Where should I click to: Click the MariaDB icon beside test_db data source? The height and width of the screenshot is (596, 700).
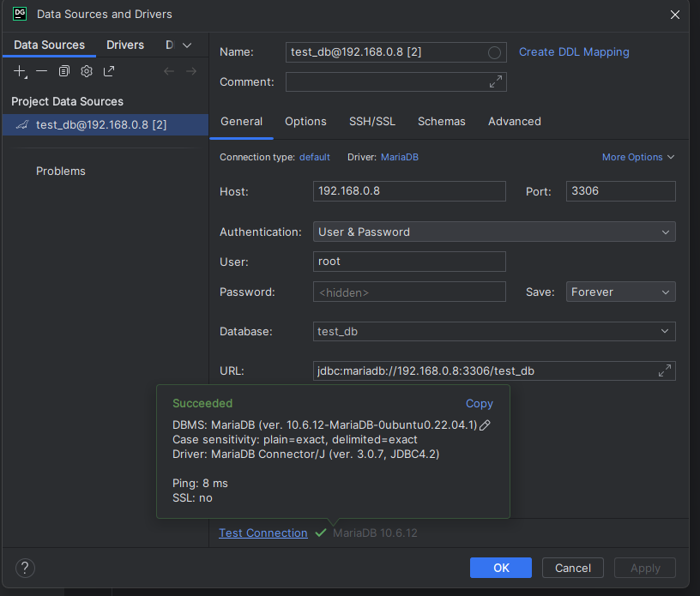22,124
